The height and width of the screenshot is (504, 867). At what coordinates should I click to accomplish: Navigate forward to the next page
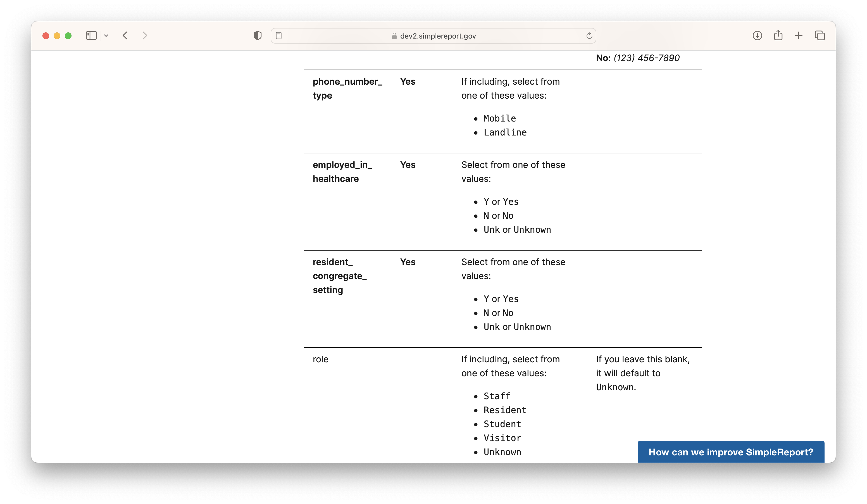tap(144, 35)
